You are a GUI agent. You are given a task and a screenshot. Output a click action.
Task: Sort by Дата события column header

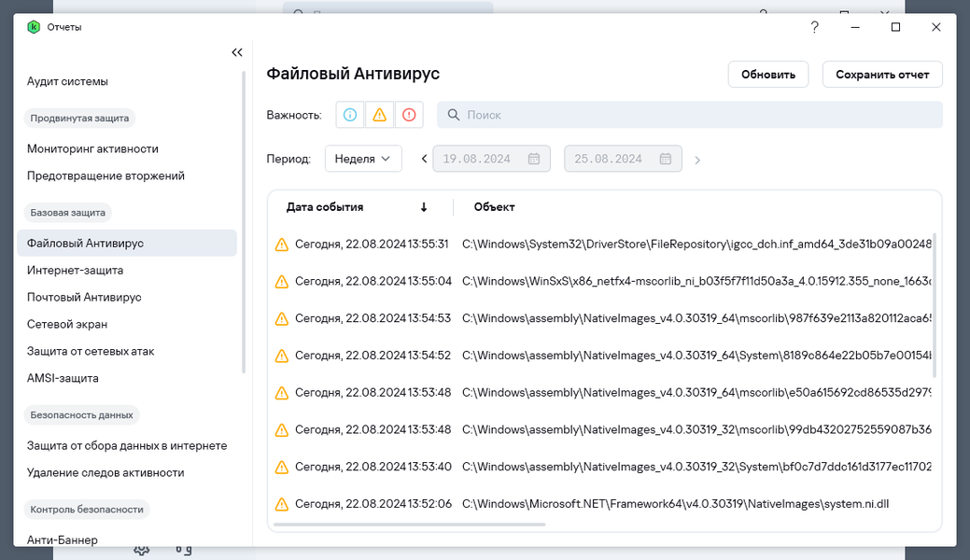[325, 207]
